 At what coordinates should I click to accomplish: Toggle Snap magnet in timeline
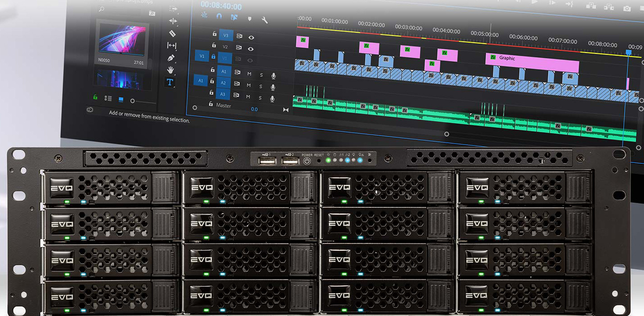(x=219, y=16)
